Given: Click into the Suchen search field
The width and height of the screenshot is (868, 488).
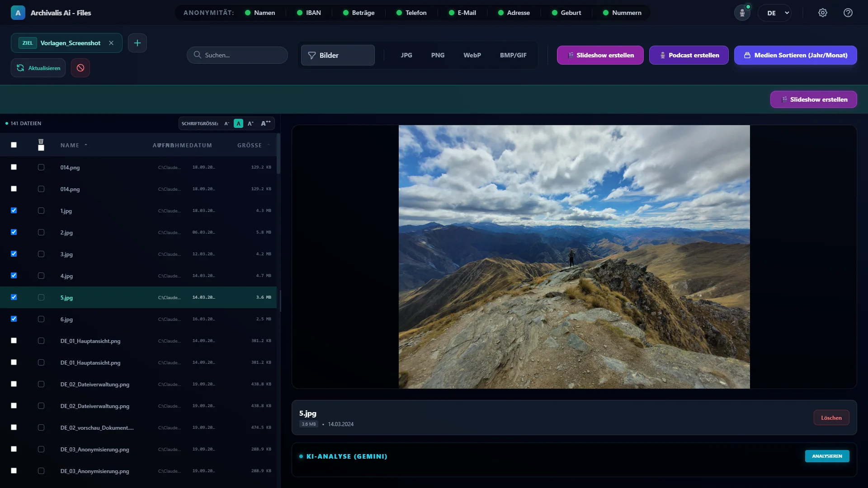Looking at the screenshot, I should (x=237, y=55).
